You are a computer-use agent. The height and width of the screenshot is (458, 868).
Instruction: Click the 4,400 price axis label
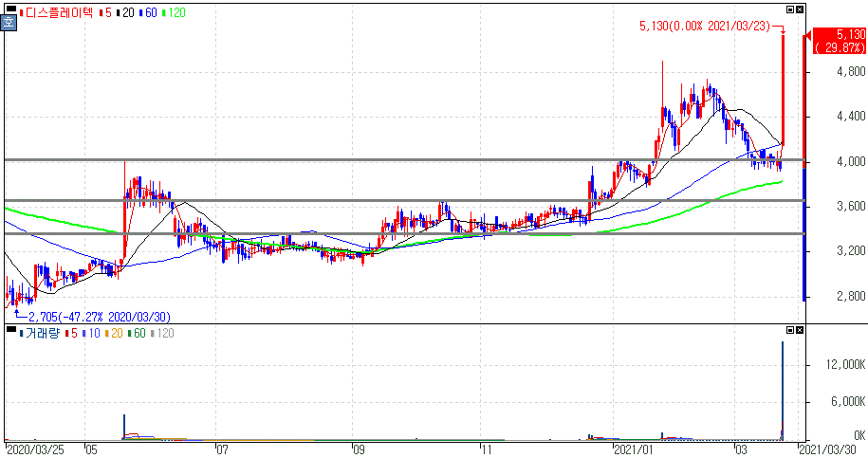[x=851, y=116]
